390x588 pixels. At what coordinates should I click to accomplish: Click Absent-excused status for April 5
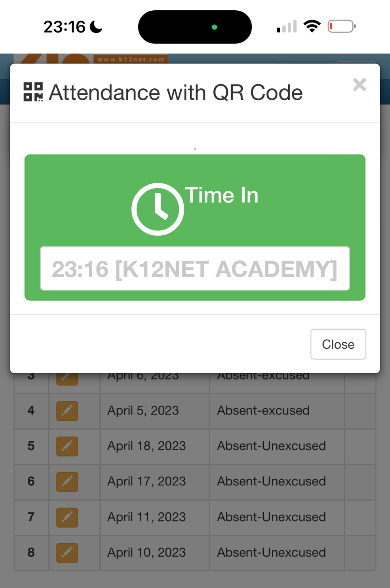(x=263, y=410)
